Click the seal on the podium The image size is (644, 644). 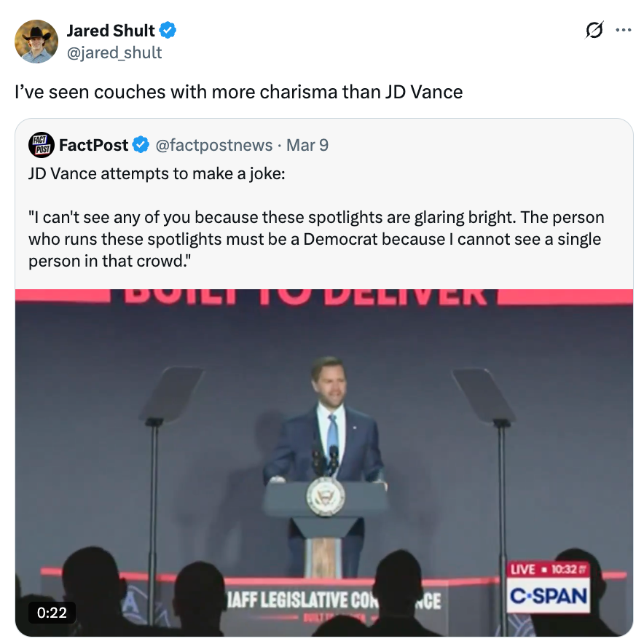(325, 497)
